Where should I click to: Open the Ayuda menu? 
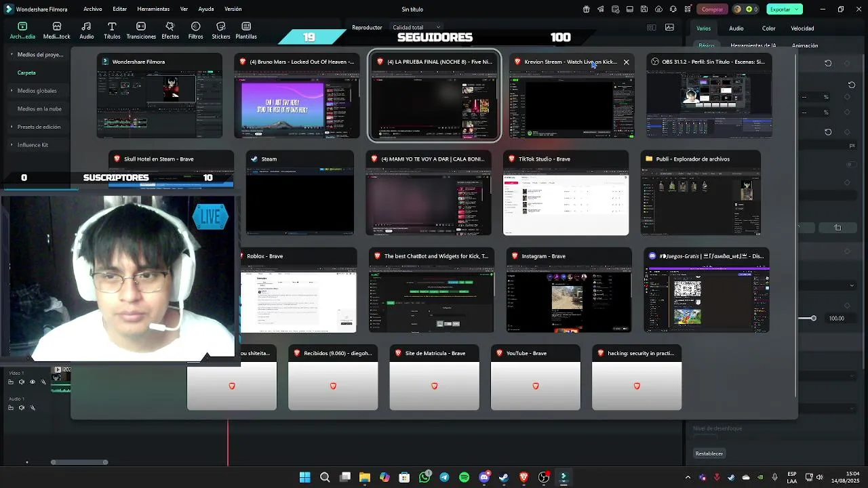(206, 9)
